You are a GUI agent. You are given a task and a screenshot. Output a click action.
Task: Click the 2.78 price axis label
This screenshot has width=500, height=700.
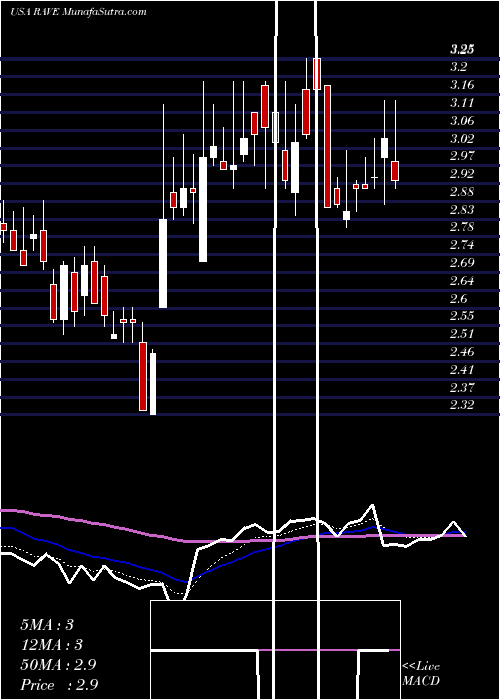coord(462,227)
